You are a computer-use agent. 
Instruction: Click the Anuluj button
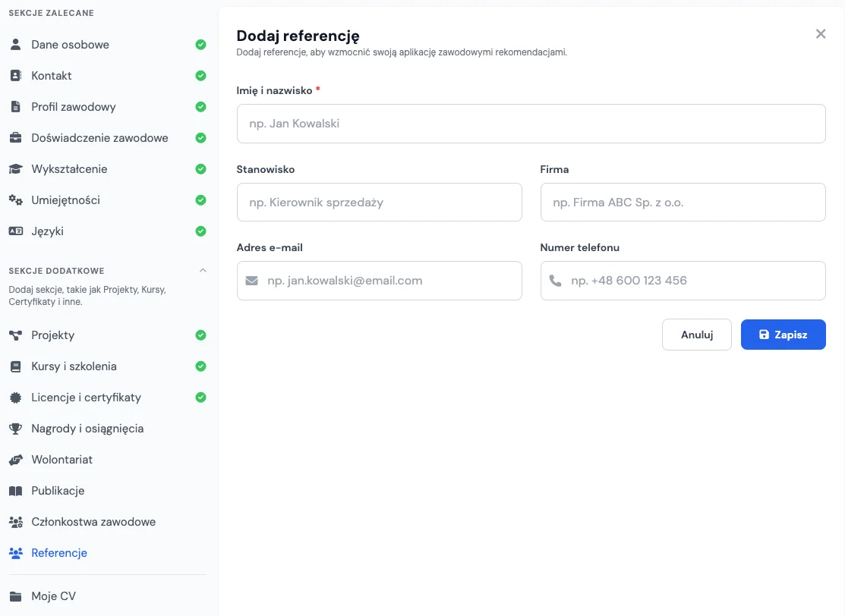pos(697,335)
